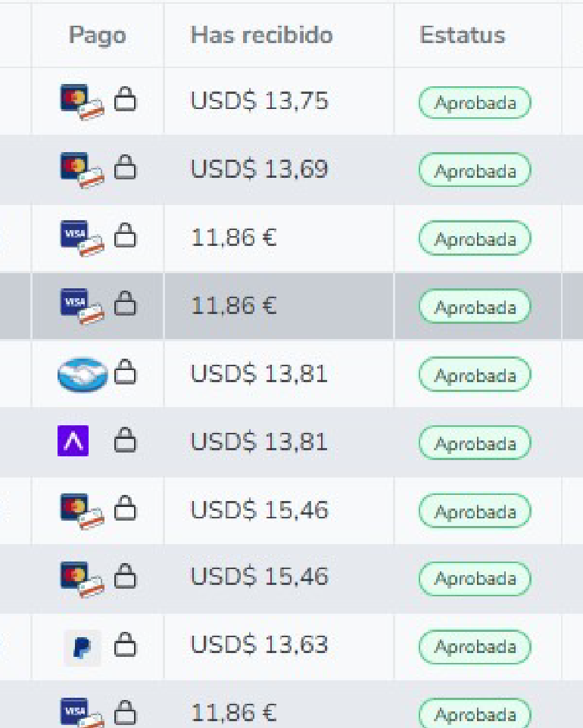This screenshot has width=583, height=728.
Task: Click the lock icon beside the PayPal icon
Action: tap(125, 646)
